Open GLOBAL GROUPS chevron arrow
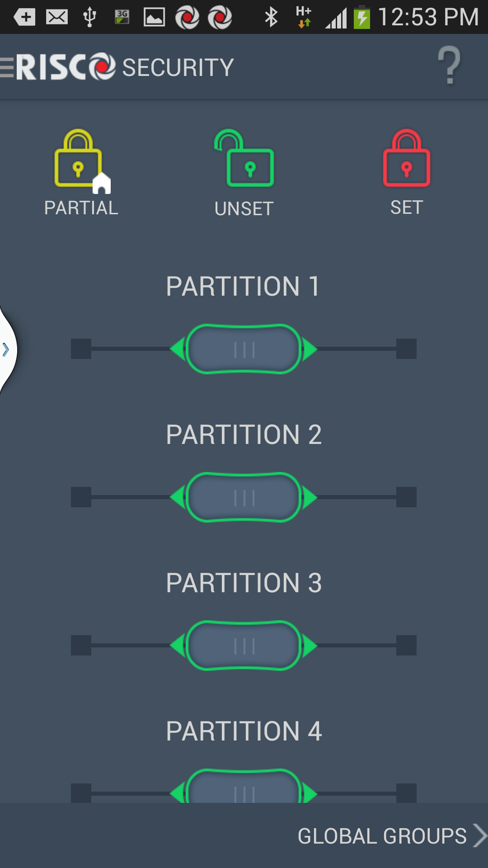This screenshot has width=488, height=868. coord(480,835)
